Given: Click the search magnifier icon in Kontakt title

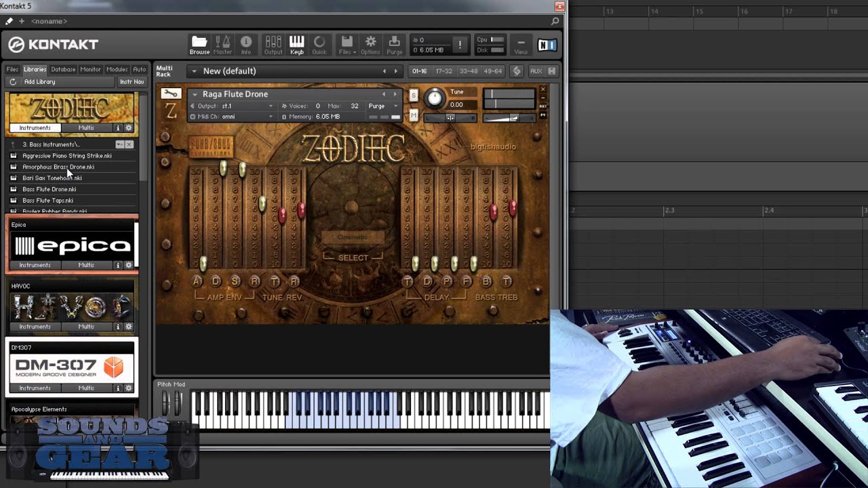Looking at the screenshot, I should click(x=555, y=21).
